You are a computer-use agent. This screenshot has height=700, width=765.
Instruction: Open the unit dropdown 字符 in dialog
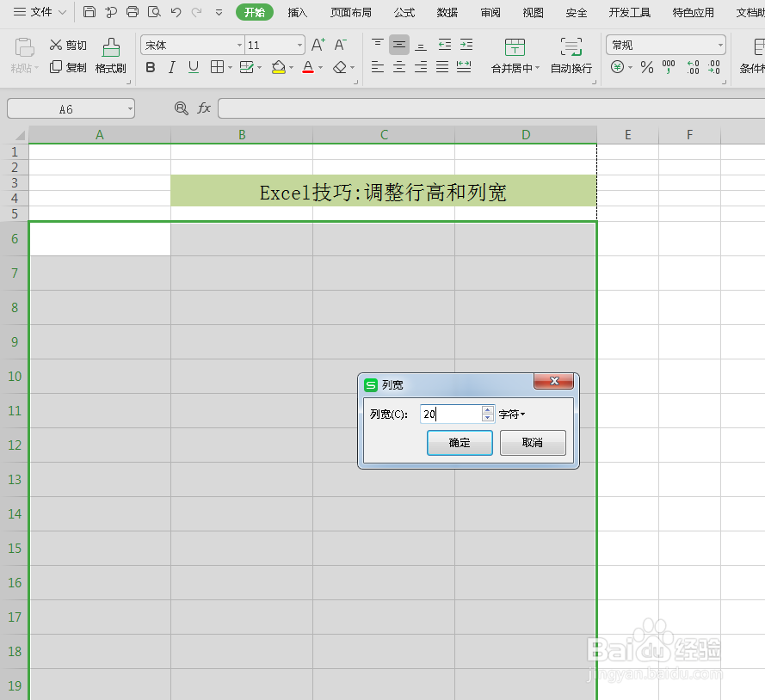(512, 414)
